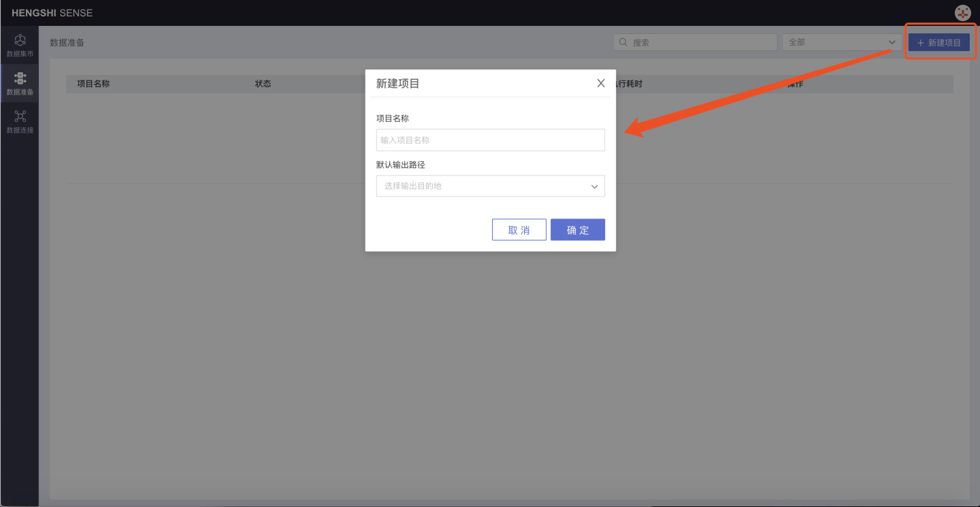Open the 数据集市 sidebar section
Image resolution: width=980 pixels, height=507 pixels.
click(20, 45)
